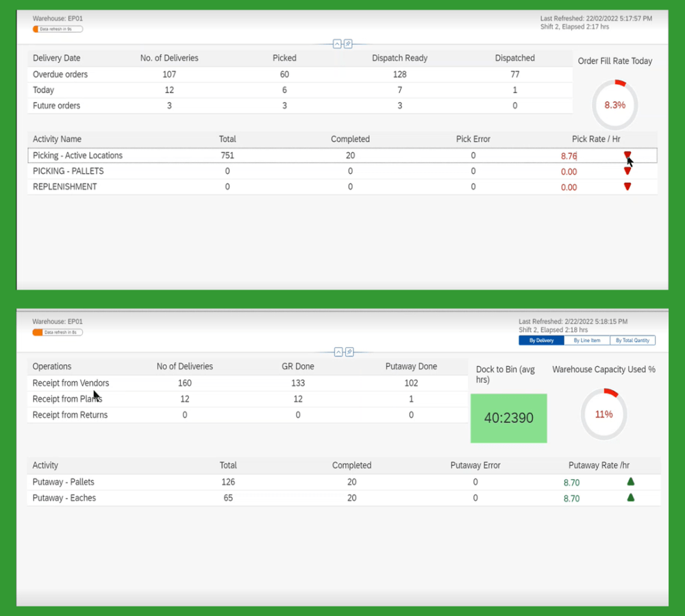
Task: Click green up arrow for Putaway - Pallets
Action: (x=631, y=482)
